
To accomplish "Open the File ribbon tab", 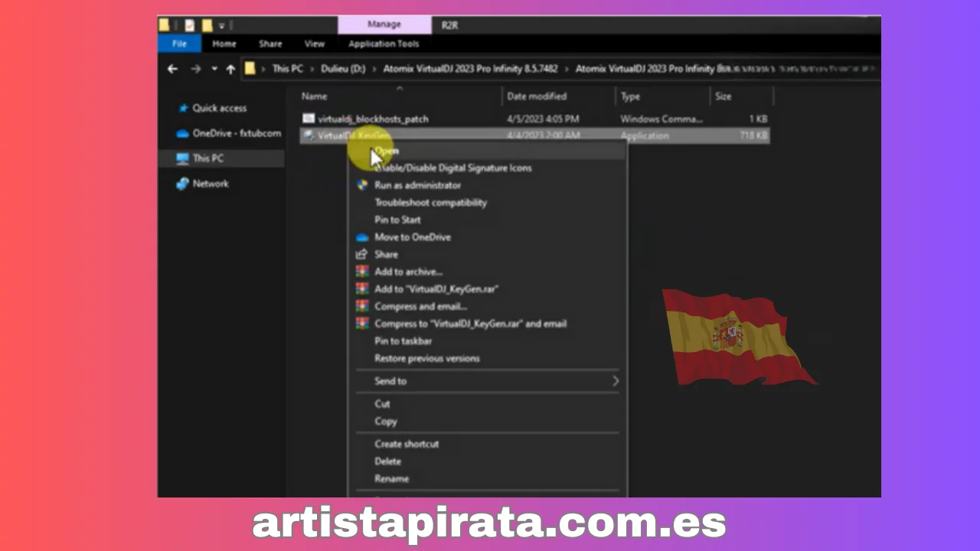I will coord(179,44).
